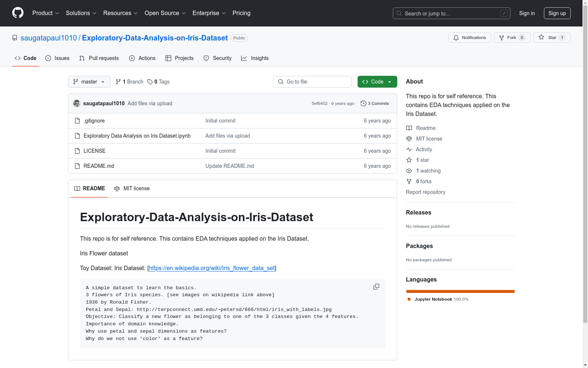Expand the Resources menu
588x368 pixels.
point(121,13)
